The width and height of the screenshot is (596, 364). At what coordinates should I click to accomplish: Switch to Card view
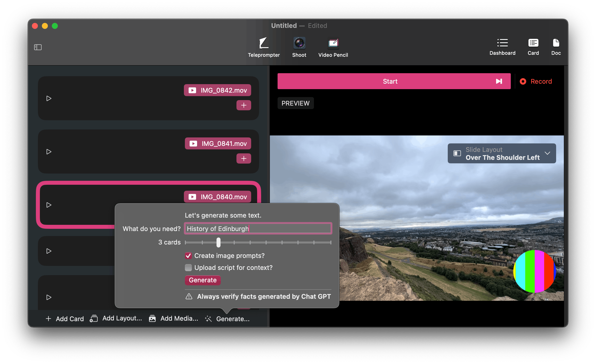533,47
